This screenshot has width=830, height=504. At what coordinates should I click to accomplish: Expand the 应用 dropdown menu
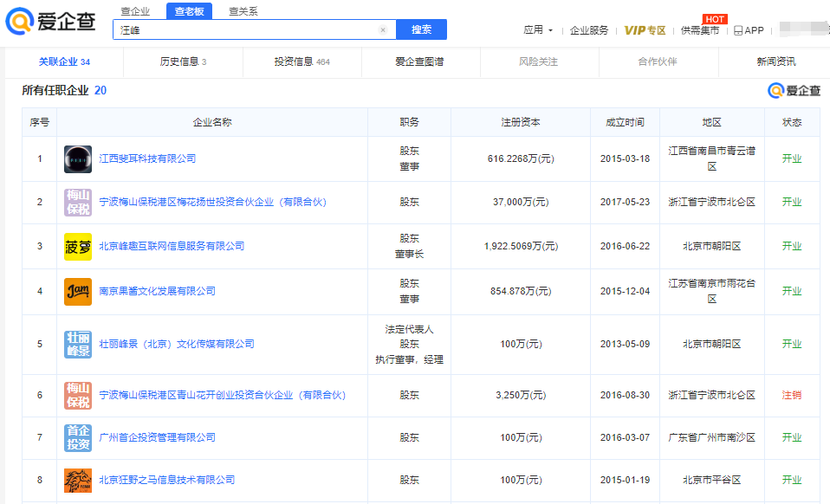click(x=538, y=30)
